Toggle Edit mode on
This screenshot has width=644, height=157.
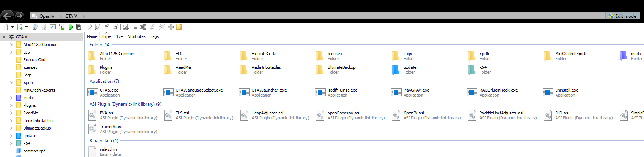(622, 16)
